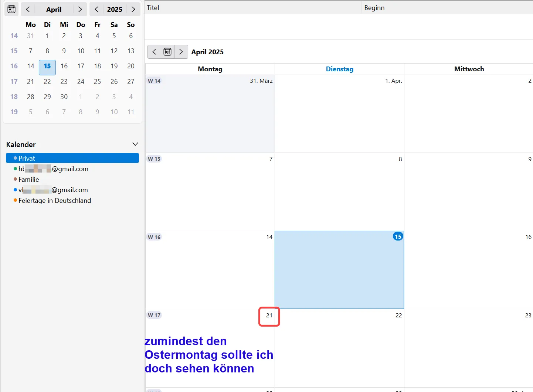Navigate main view to previous month
The width and height of the screenshot is (533, 392).
point(154,52)
